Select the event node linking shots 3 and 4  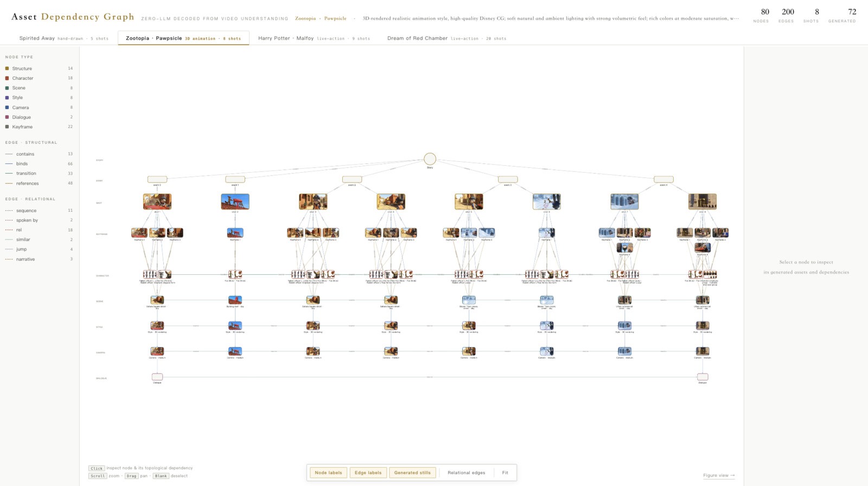click(x=352, y=179)
